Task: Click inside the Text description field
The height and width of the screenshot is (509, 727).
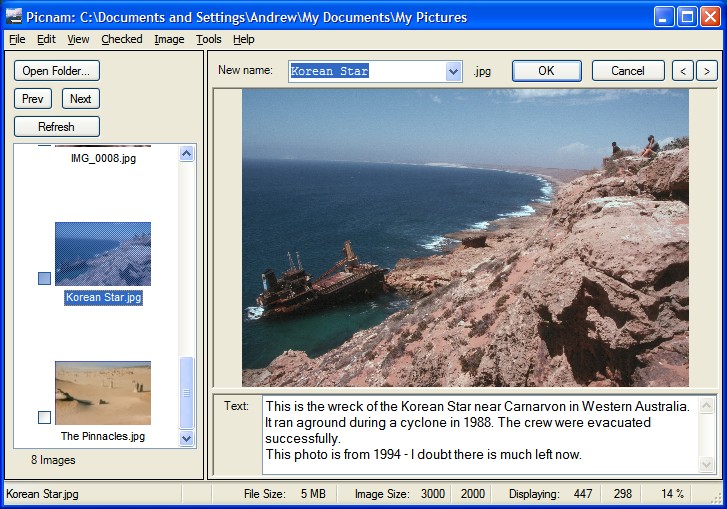Action: (480, 435)
